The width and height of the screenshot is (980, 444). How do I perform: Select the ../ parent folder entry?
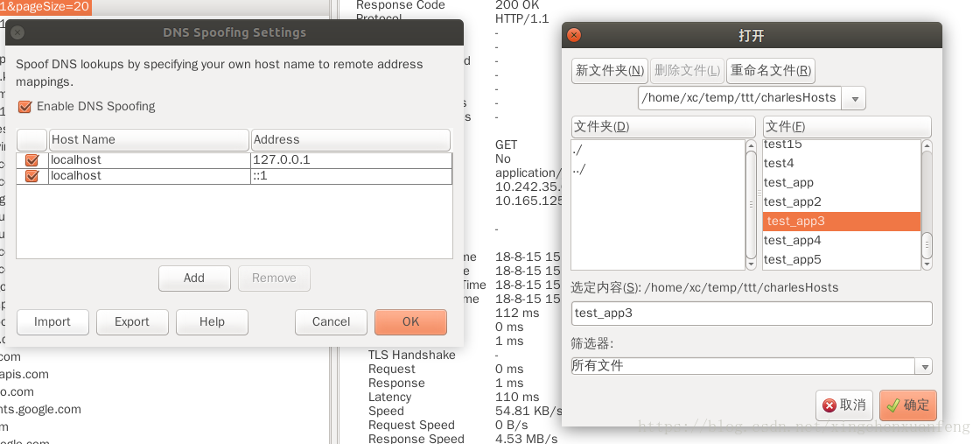[579, 169]
